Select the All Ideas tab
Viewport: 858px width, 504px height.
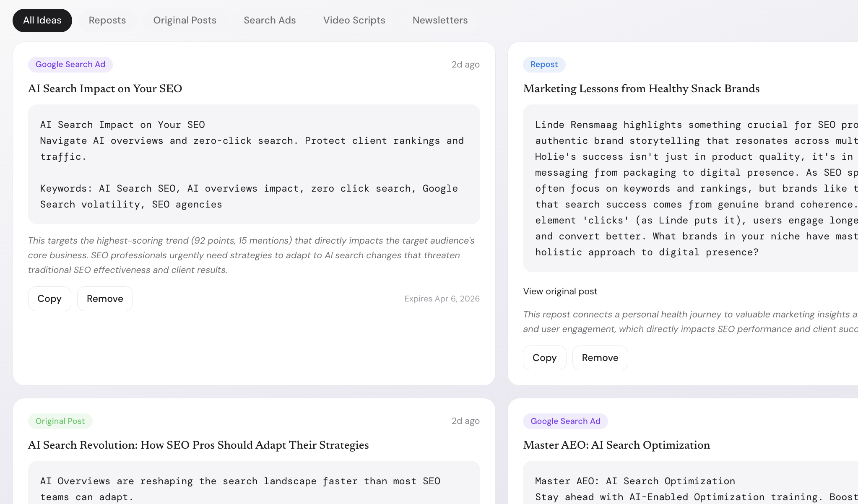coord(42,20)
